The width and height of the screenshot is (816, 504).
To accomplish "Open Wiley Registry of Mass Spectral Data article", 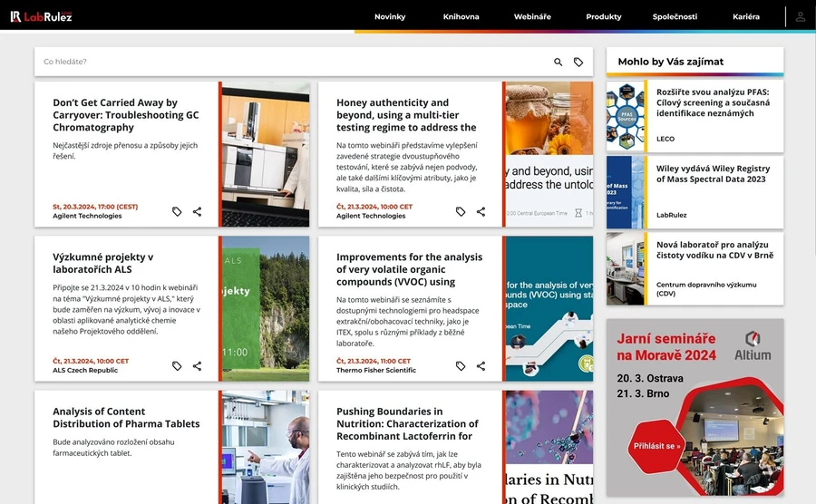I will pos(713,174).
